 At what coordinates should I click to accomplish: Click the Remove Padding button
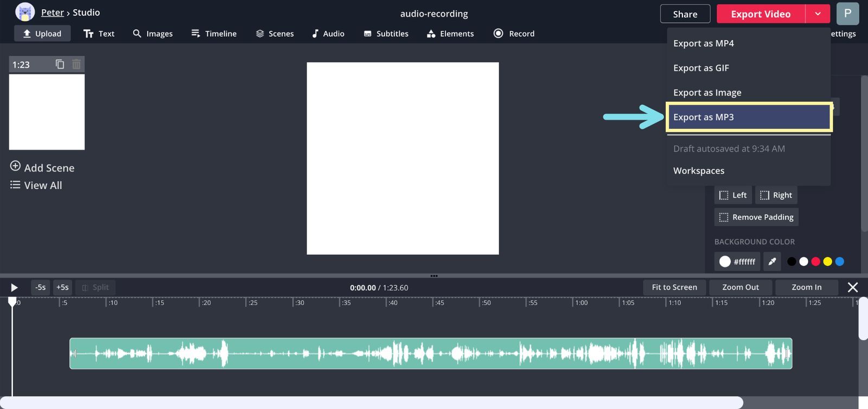click(756, 217)
